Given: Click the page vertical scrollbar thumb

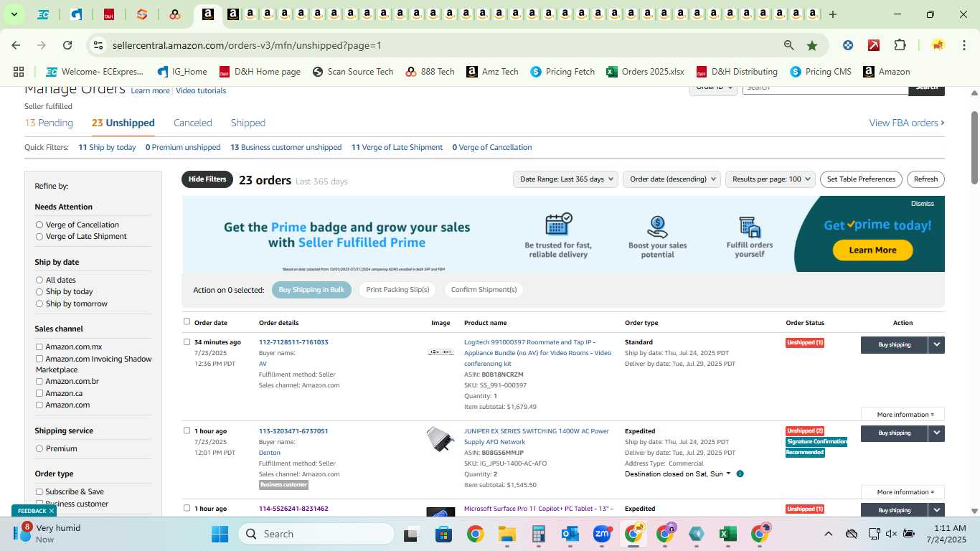Looking at the screenshot, I should click(x=975, y=147).
